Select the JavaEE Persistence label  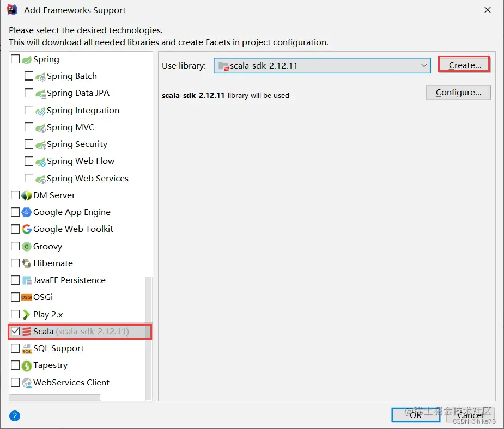pyautogui.click(x=69, y=280)
